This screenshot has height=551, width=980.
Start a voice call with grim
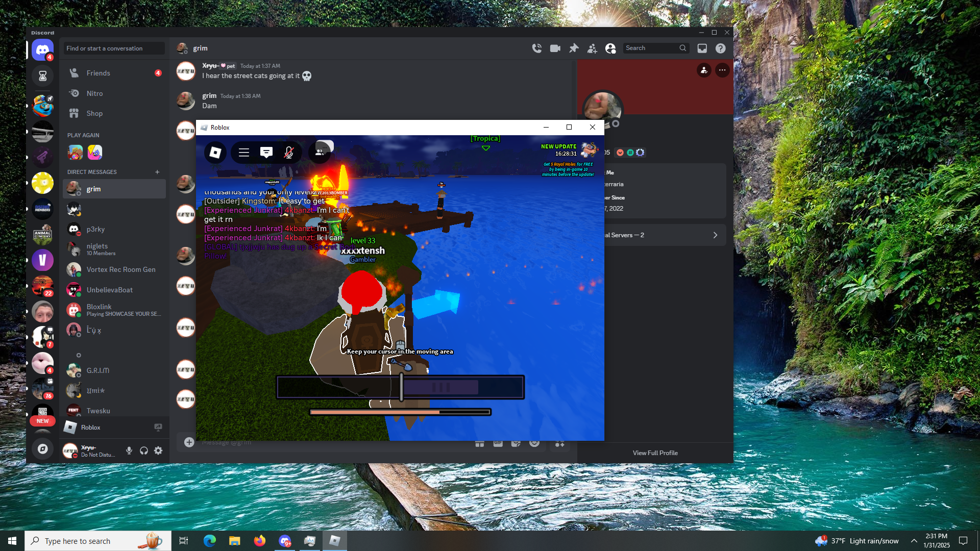536,48
